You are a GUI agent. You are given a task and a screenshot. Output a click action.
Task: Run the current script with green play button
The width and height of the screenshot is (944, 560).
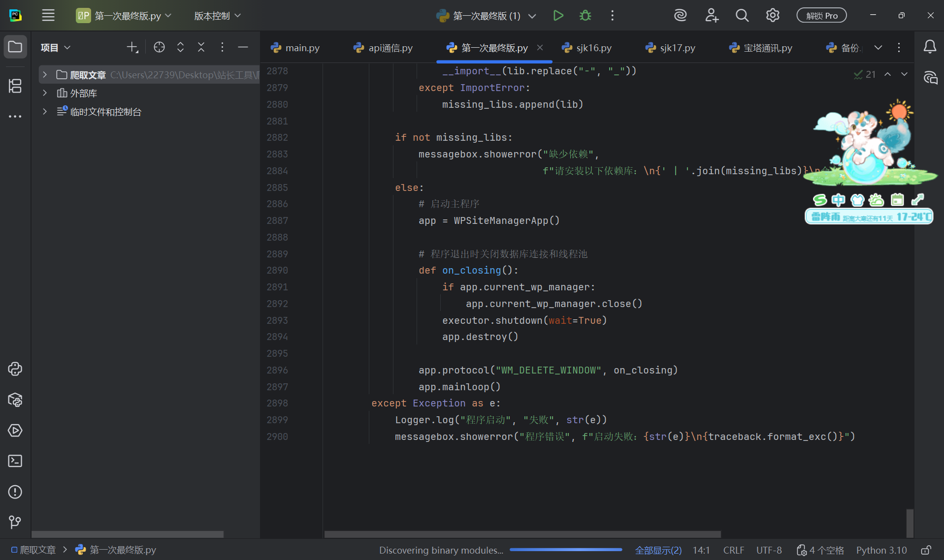tap(558, 16)
